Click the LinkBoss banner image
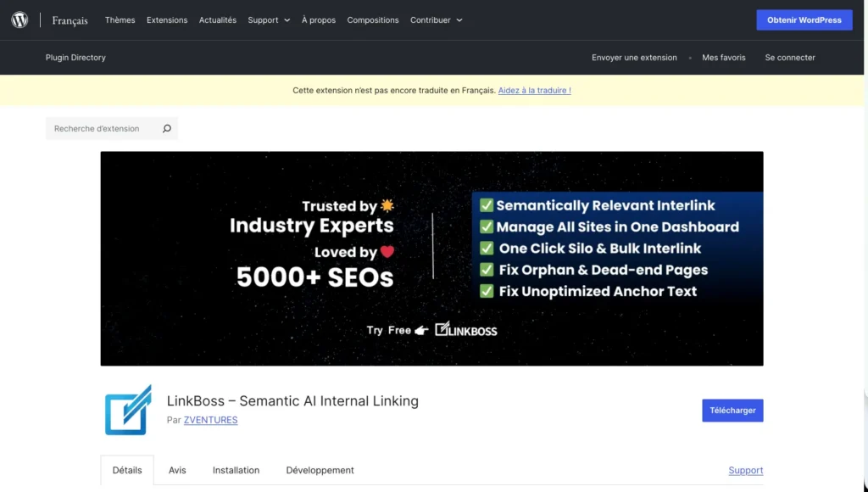868x492 pixels. (x=431, y=258)
